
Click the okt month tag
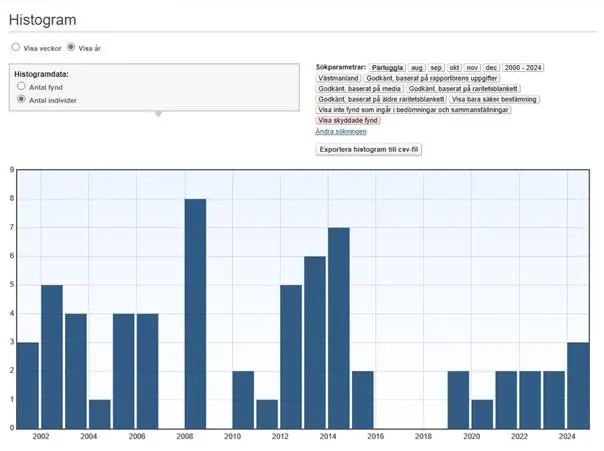pos(454,67)
